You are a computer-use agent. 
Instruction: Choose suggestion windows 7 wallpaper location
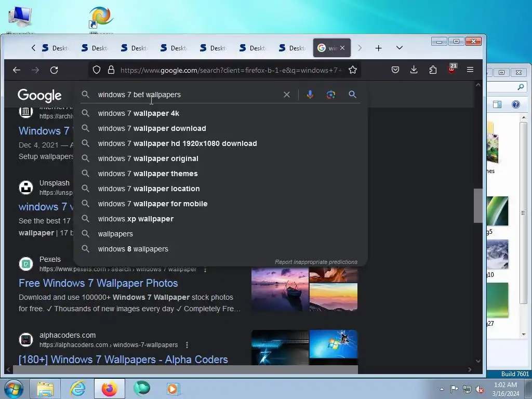220,189
